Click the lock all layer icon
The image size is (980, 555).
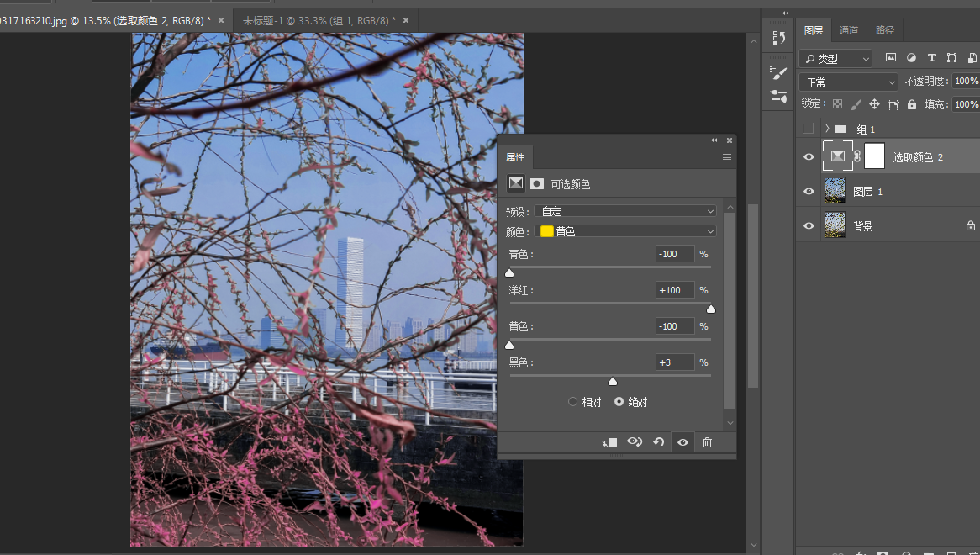(x=912, y=104)
